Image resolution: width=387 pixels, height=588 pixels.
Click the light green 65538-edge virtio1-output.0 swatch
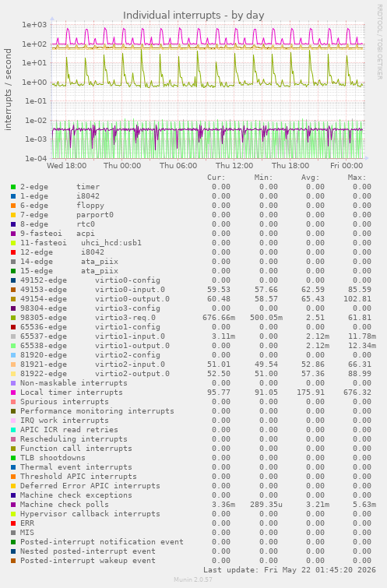click(x=13, y=346)
